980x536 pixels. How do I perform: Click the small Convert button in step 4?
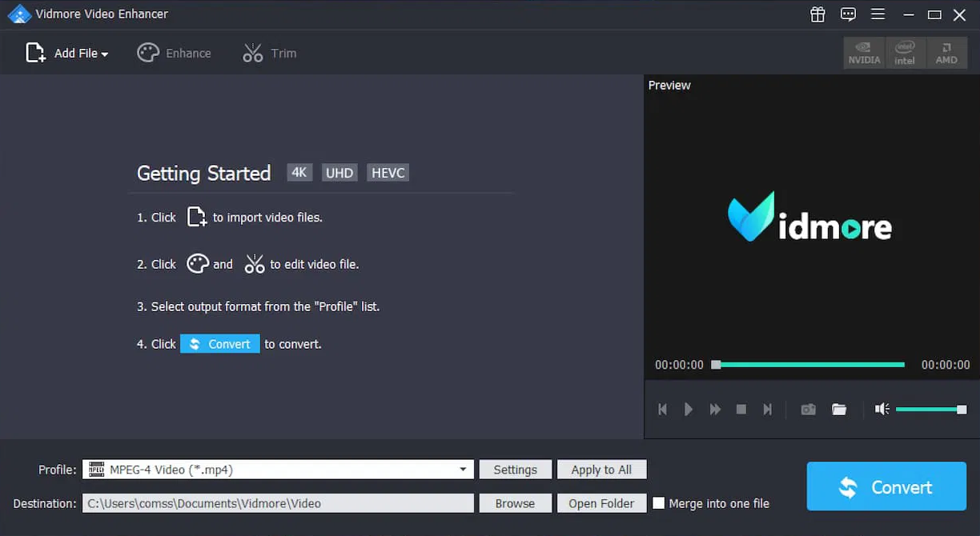[220, 344]
